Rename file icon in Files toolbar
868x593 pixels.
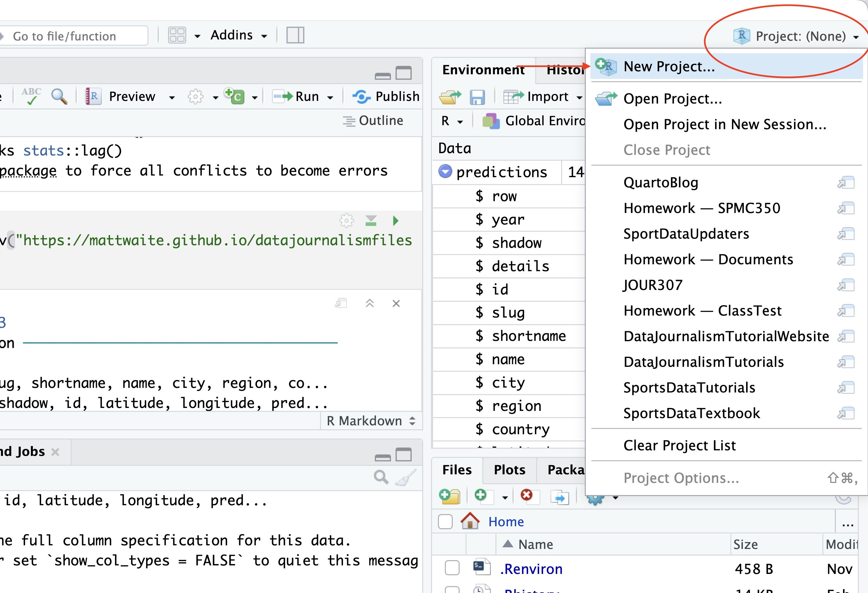click(560, 497)
